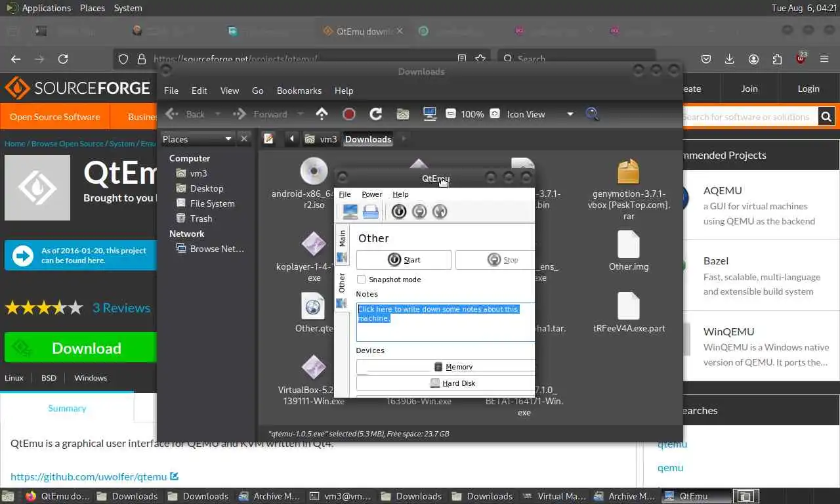Screen dimensions: 840x504
Task: Click the stop icon in QtEmu toolbar
Action: 419,211
